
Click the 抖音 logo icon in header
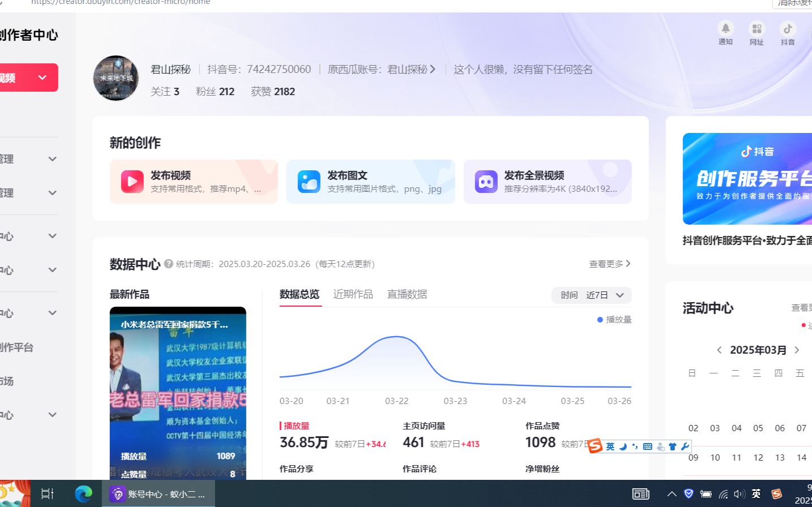tap(788, 28)
